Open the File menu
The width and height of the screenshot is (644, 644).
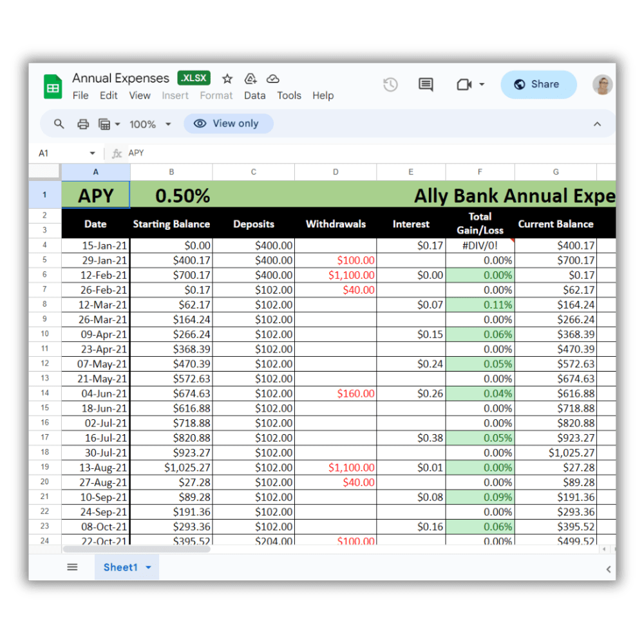point(80,96)
